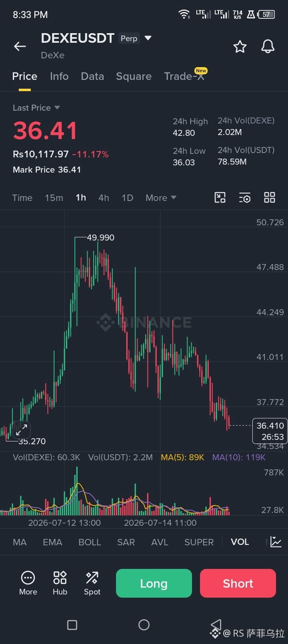This screenshot has height=644, width=288.
Task: Select Time line chart interval
Action: click(x=22, y=198)
